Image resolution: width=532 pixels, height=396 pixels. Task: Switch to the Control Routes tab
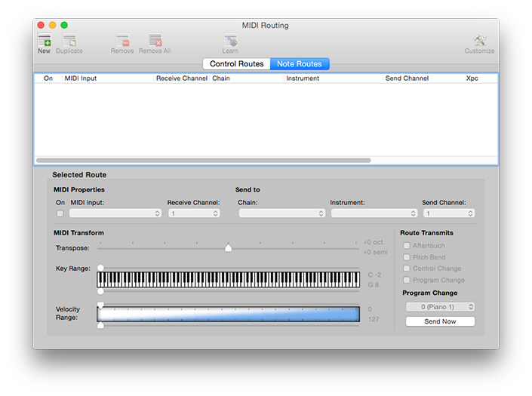(236, 64)
